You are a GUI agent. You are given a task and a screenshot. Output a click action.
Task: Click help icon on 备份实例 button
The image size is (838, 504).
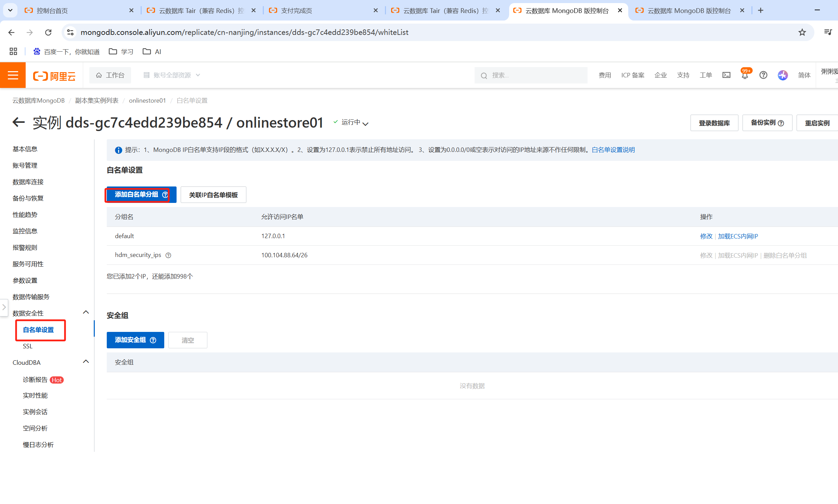(781, 123)
